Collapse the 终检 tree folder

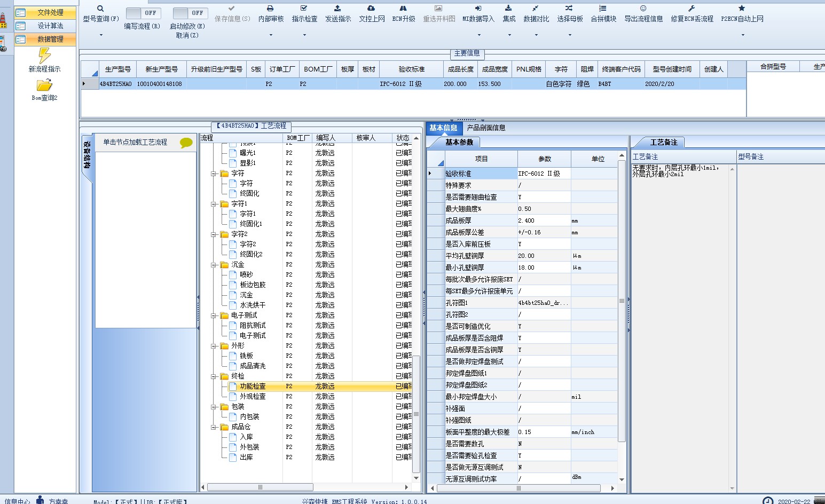pyautogui.click(x=214, y=376)
